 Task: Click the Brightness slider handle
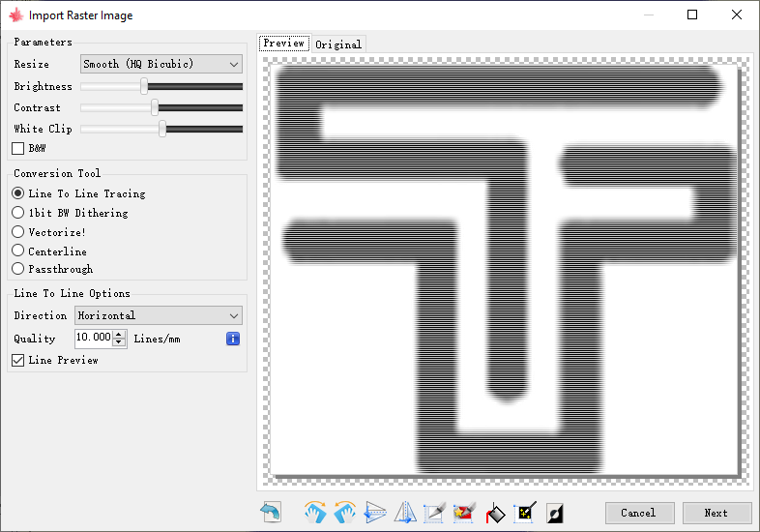[144, 86]
